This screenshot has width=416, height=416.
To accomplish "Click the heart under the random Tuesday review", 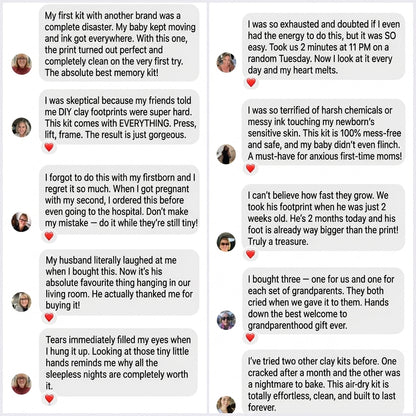I will click(x=251, y=82).
